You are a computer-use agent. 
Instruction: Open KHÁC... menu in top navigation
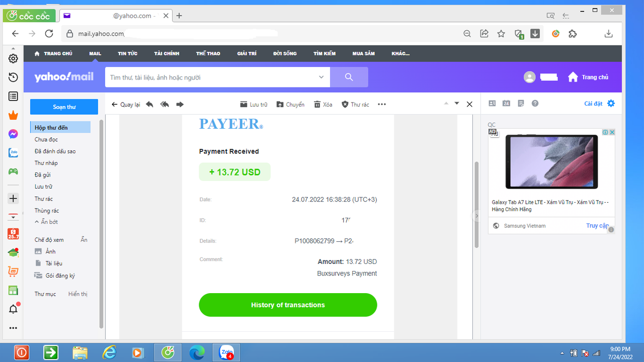pyautogui.click(x=400, y=53)
